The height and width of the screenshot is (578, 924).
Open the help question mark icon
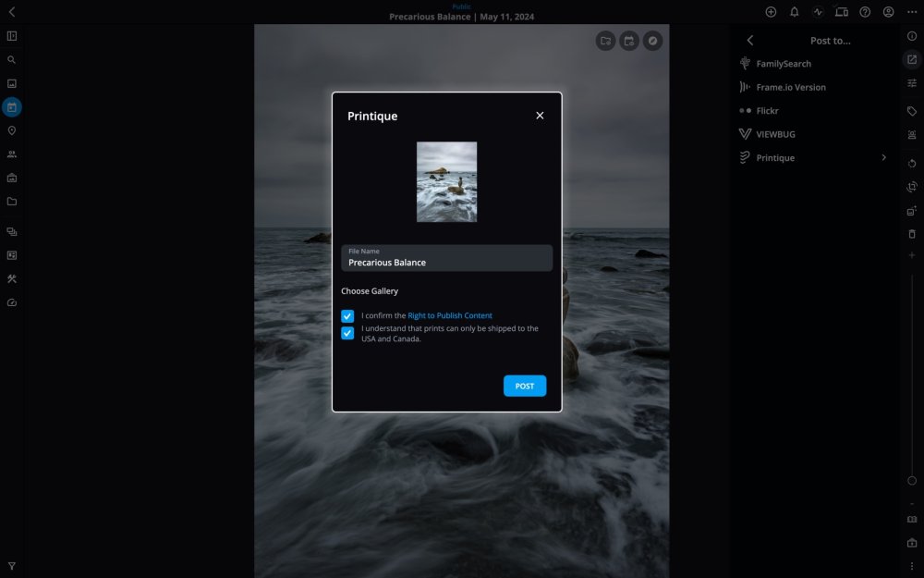pyautogui.click(x=865, y=12)
